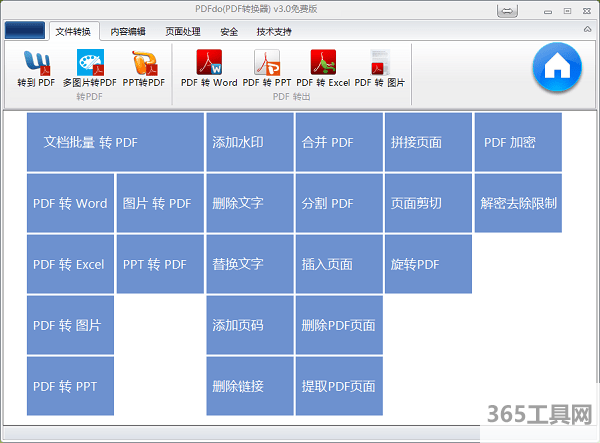The height and width of the screenshot is (443, 600).
Task: Click the 解密去除限制 tile
Action: coord(518,203)
